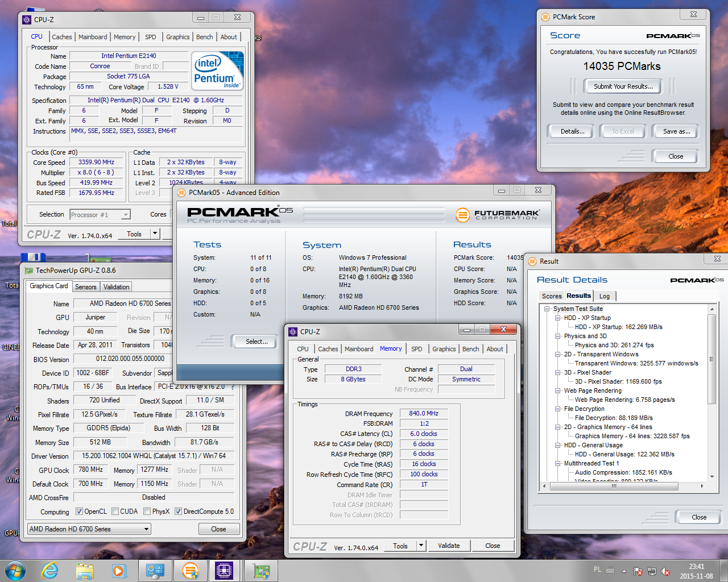The height and width of the screenshot is (582, 728).
Task: Switch to GPU-Z taskbar icon
Action: coord(261,571)
